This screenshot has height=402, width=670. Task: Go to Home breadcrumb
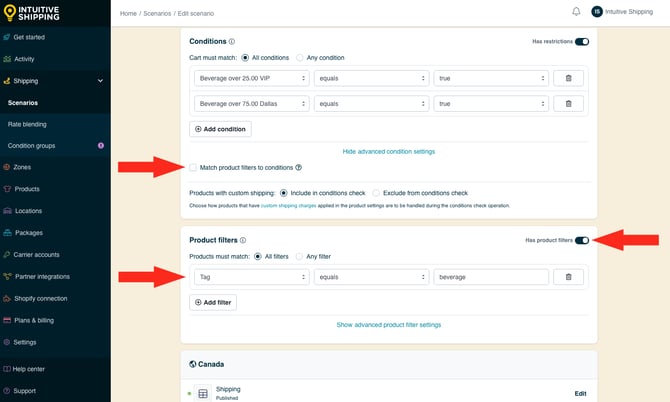(128, 14)
